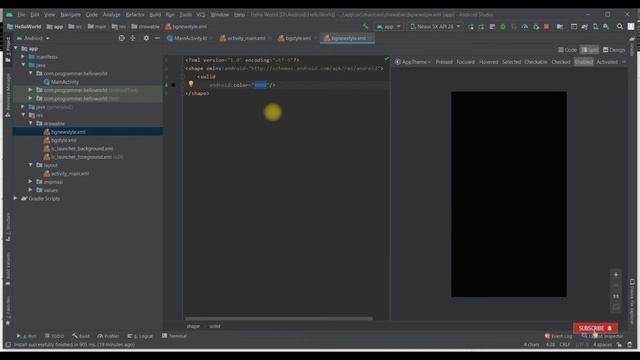
Task: Toggle the Checkable state
Action: click(x=536, y=62)
